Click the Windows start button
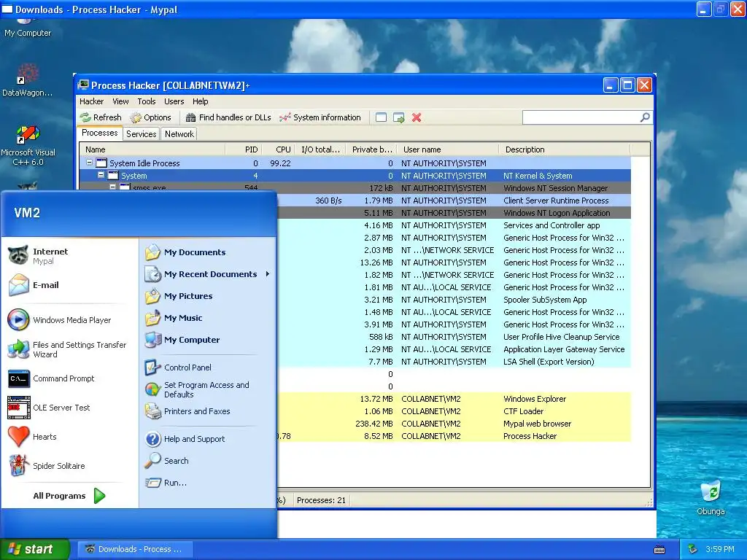Image resolution: width=747 pixels, height=560 pixels. click(35, 549)
